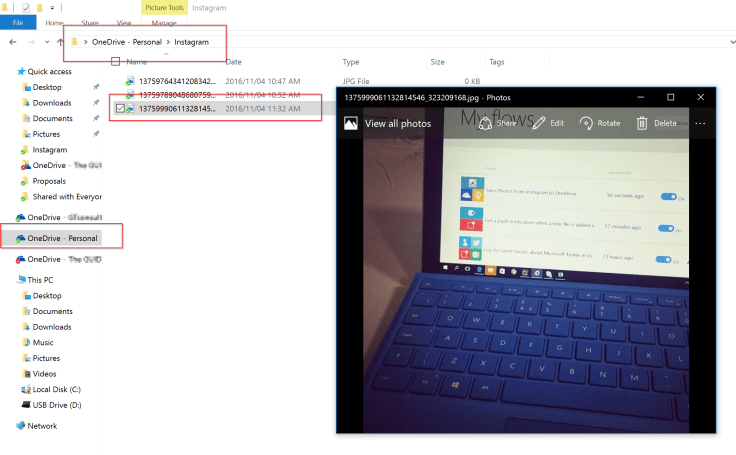736x455 pixels.
Task: Uncheck the checkbox for file 13759990611328145
Action: click(121, 108)
